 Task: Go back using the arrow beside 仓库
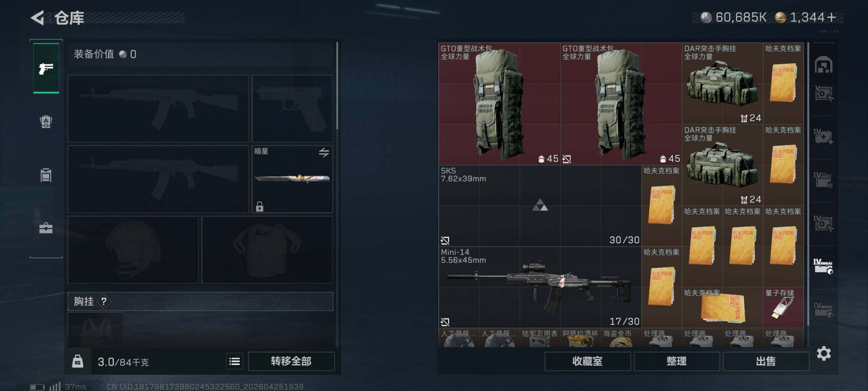[x=38, y=18]
